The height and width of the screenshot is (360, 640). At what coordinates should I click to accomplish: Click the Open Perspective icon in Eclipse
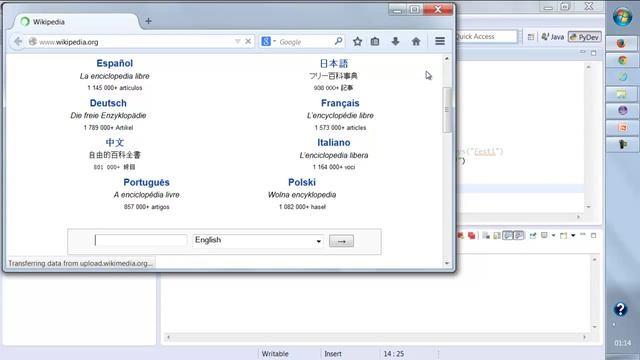point(531,37)
